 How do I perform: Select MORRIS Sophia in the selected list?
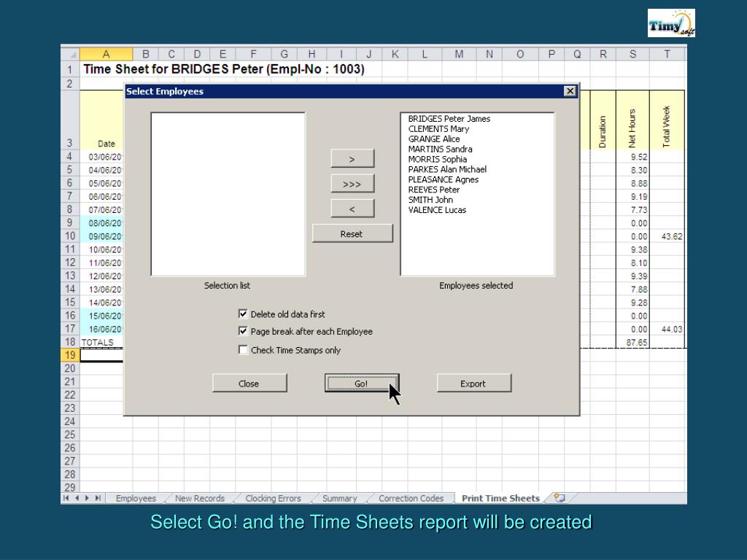[438, 159]
